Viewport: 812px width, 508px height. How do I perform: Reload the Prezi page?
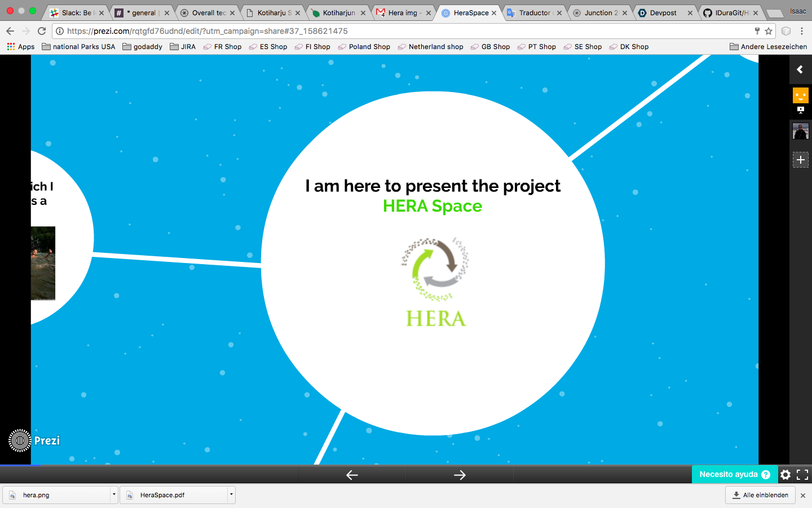click(x=42, y=31)
